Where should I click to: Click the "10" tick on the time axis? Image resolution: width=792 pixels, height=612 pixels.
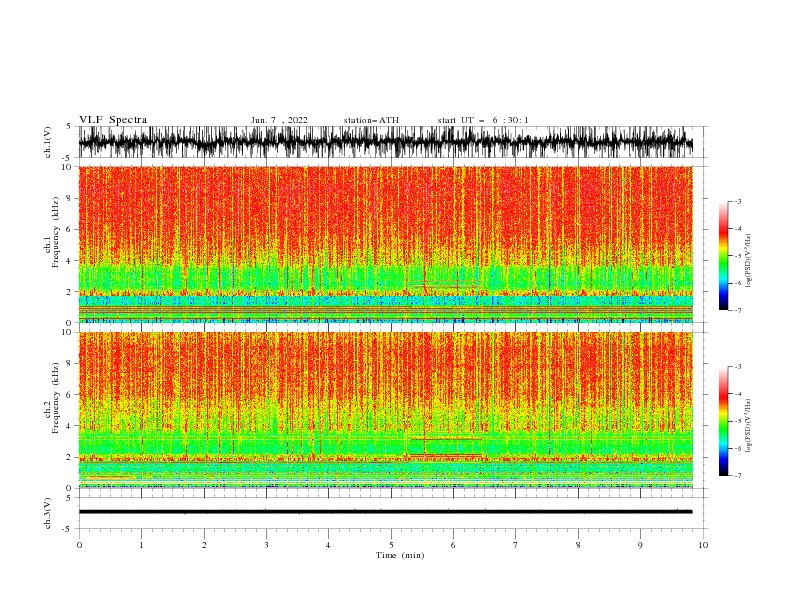click(x=703, y=545)
